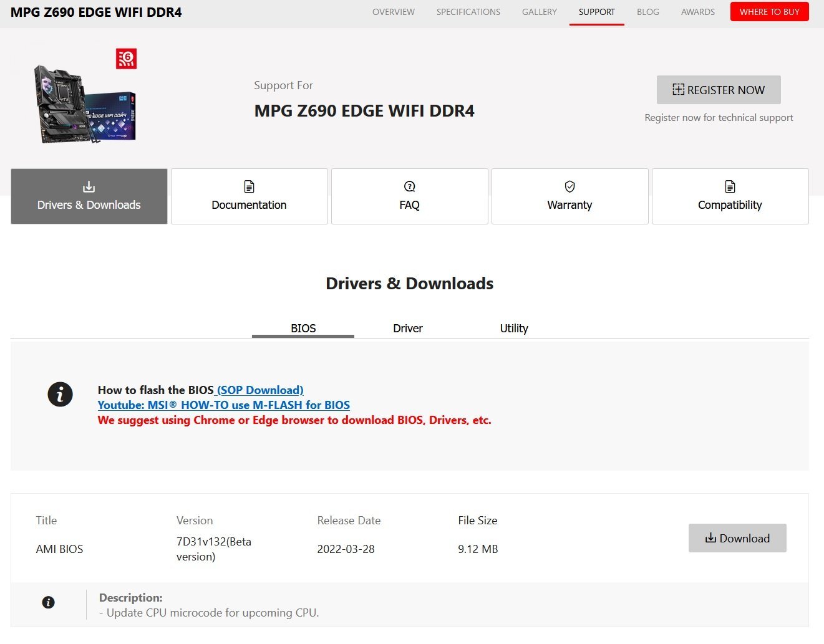
Task: Click the Register Now button
Action: (x=719, y=90)
